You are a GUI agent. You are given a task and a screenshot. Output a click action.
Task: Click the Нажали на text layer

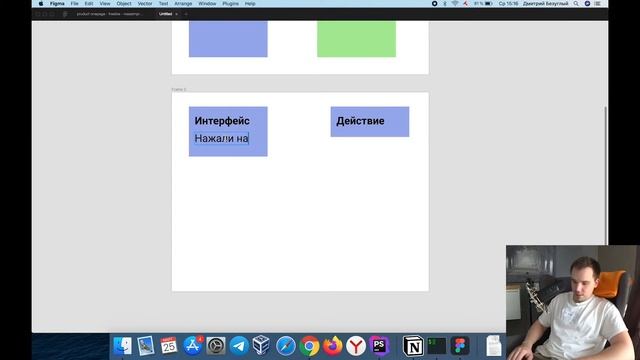pos(221,138)
